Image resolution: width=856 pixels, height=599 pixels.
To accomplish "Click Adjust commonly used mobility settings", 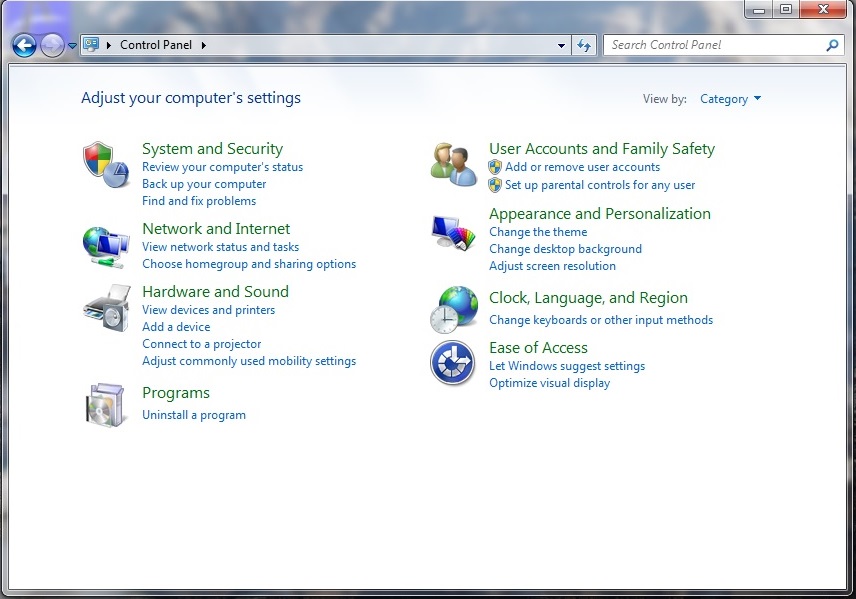I will coord(249,361).
